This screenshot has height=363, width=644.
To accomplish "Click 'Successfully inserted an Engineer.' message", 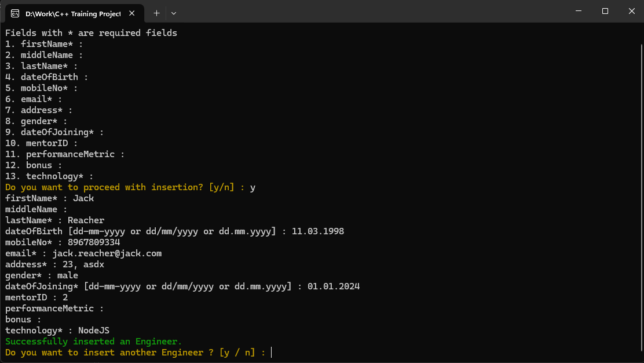I will (93, 342).
